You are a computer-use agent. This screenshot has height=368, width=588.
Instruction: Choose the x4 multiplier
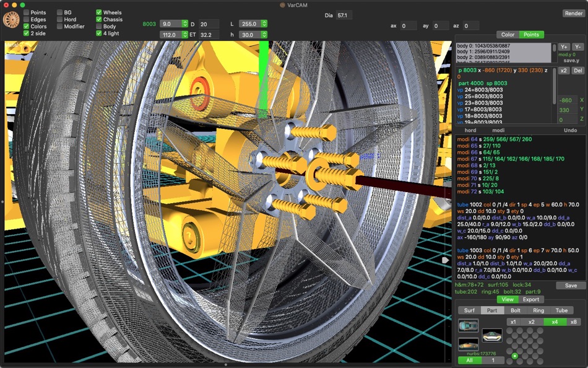pos(555,322)
